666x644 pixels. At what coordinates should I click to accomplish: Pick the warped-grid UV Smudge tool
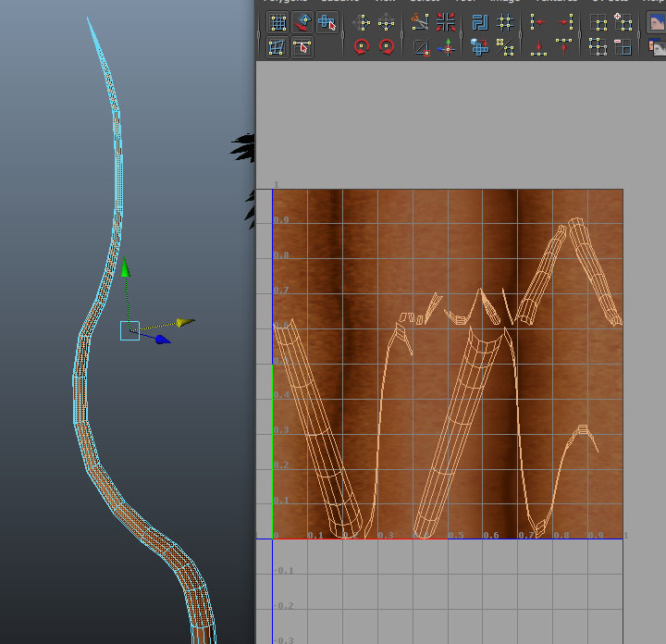277,47
